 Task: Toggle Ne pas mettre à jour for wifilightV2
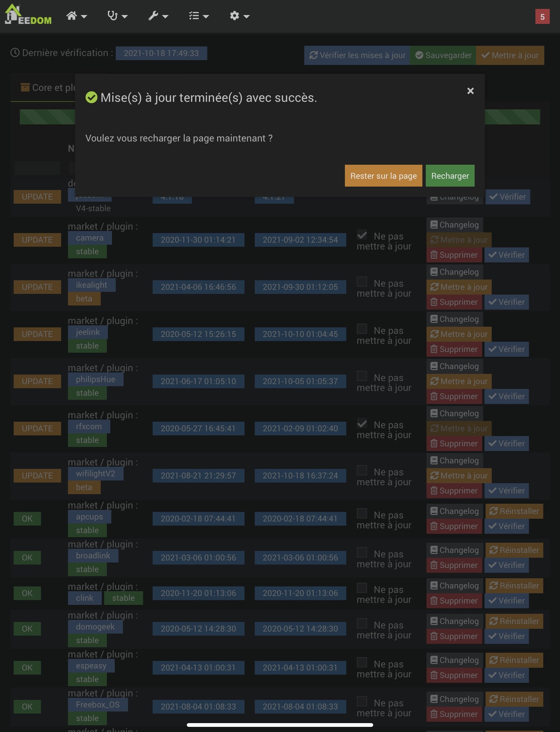362,471
